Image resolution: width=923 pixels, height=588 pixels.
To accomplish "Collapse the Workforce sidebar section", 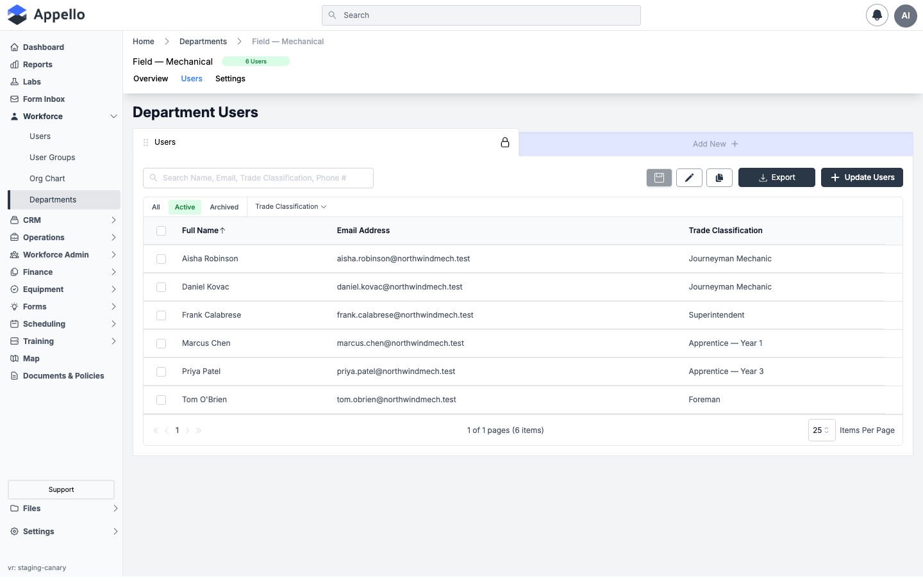I will pyautogui.click(x=113, y=117).
